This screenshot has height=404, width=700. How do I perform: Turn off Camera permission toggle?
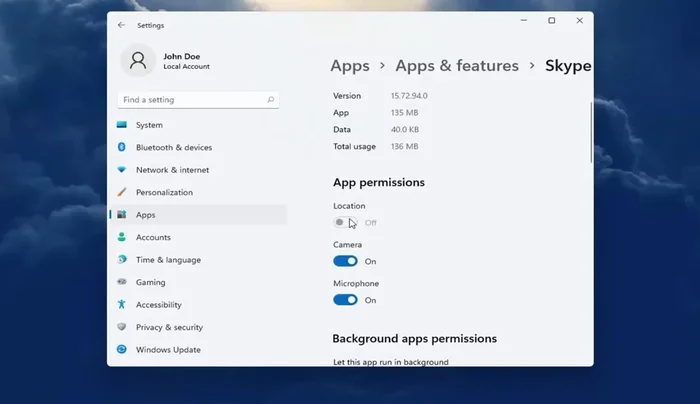point(345,261)
